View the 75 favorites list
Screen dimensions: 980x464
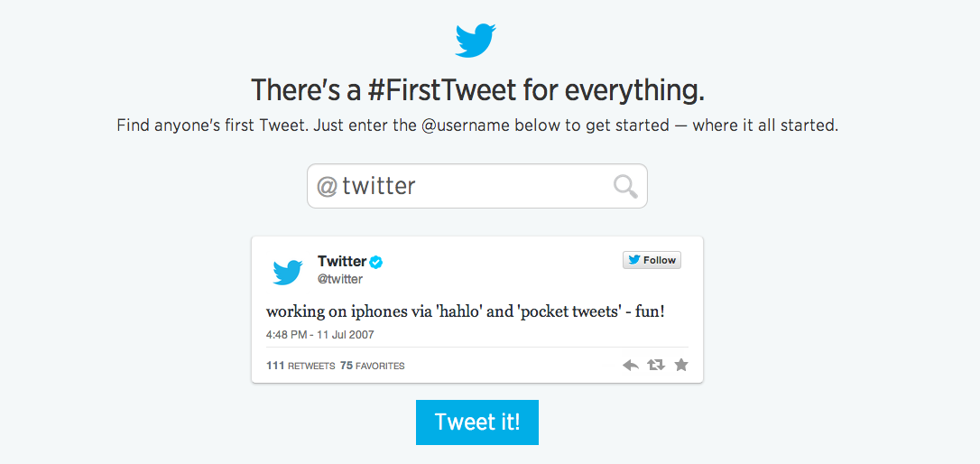(x=373, y=366)
